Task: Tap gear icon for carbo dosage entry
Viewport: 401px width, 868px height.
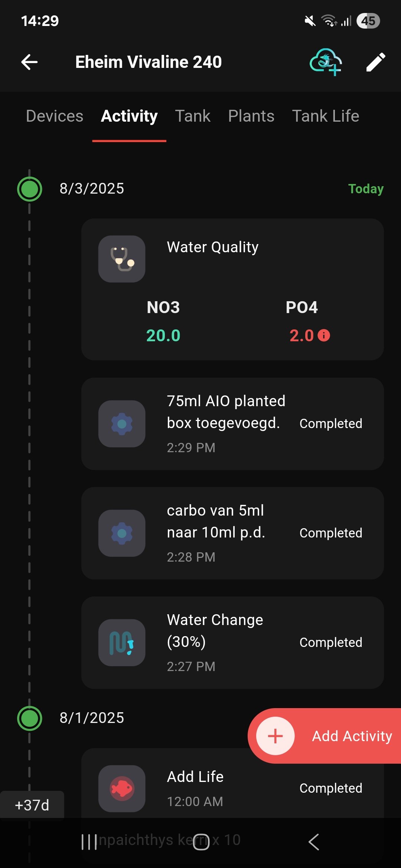Action: 122,533
